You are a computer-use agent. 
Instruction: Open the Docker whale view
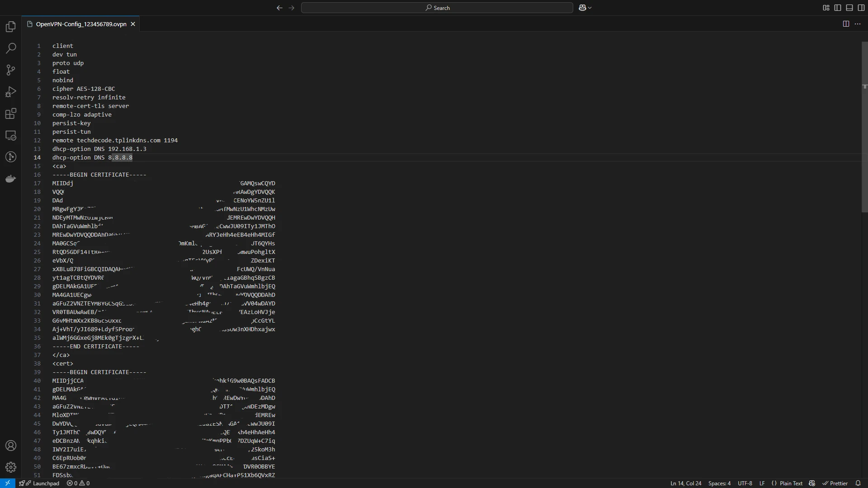point(11,178)
